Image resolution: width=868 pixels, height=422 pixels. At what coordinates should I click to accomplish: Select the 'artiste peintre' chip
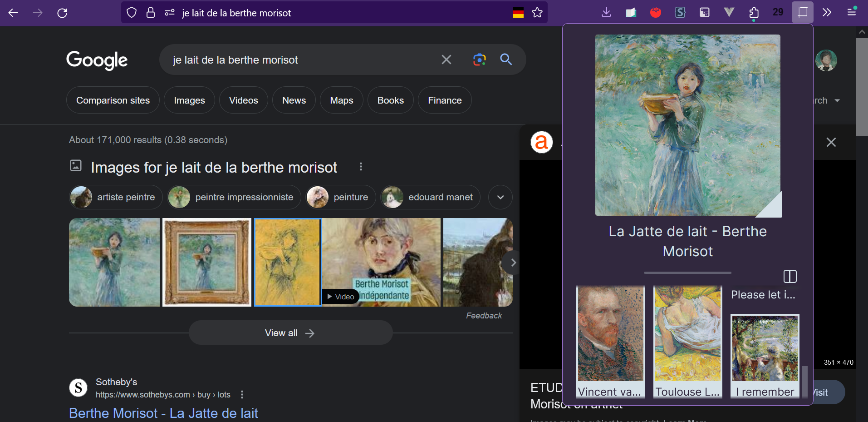(x=116, y=197)
